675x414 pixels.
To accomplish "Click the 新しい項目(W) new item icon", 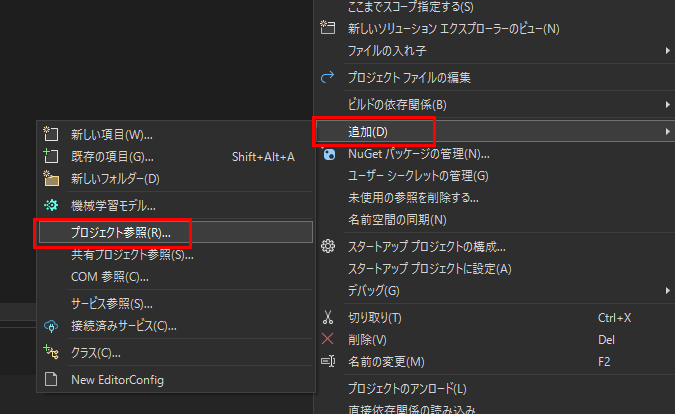I will (x=51, y=134).
